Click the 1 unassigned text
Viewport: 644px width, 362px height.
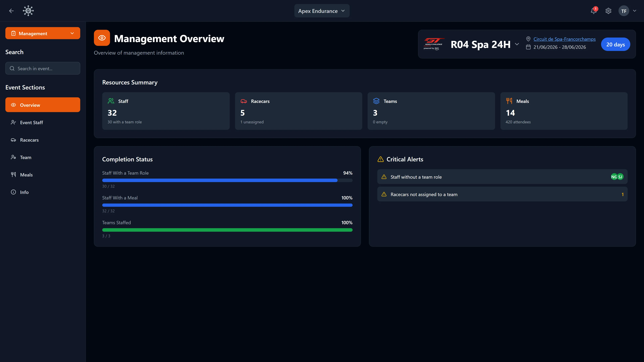tap(252, 122)
